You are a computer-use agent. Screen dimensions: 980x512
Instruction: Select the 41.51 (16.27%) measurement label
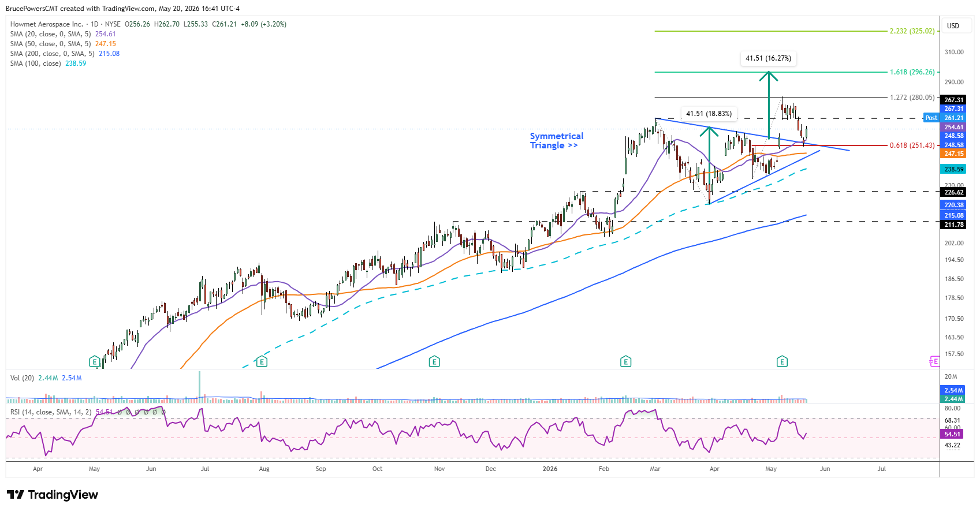pos(768,58)
